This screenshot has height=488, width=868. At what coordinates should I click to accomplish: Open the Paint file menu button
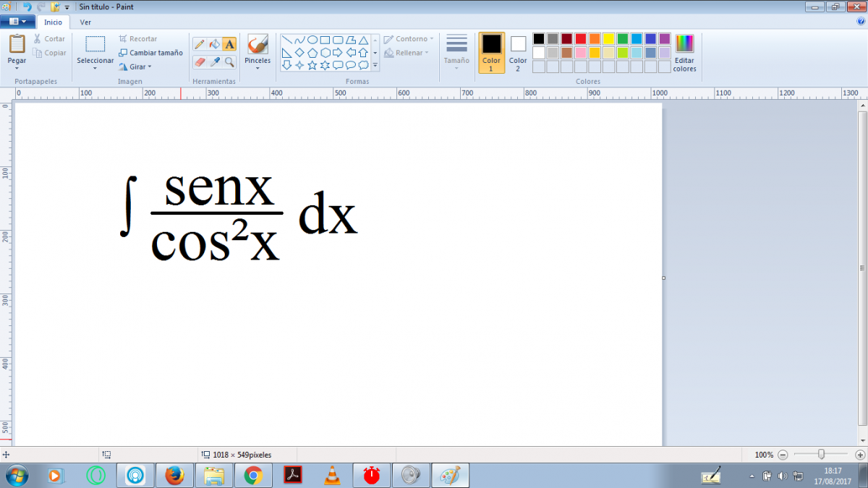point(17,22)
